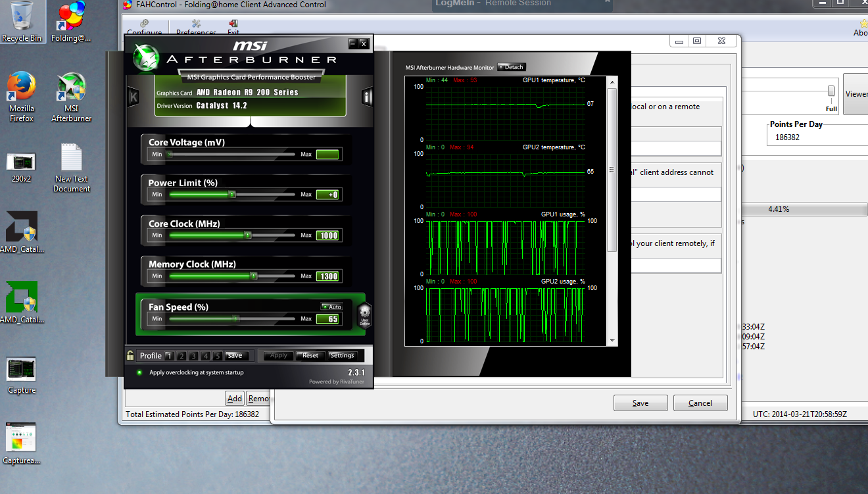
Task: Click Save in the Configure dialog
Action: pos(640,403)
